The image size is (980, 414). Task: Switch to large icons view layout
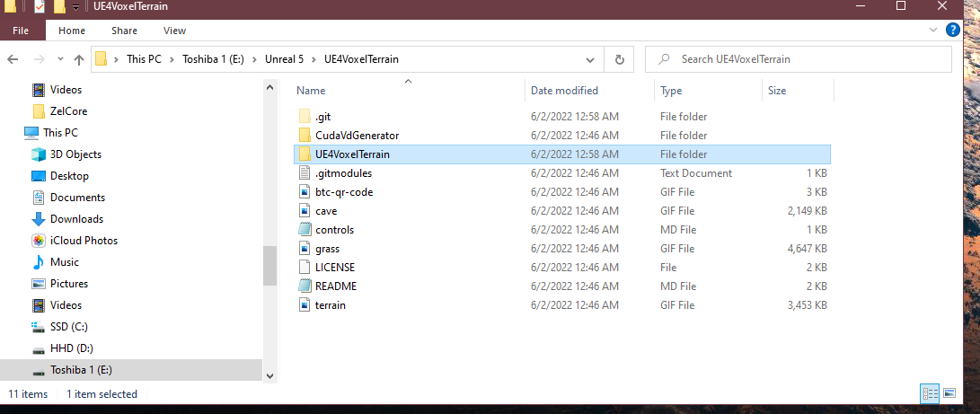click(949, 393)
